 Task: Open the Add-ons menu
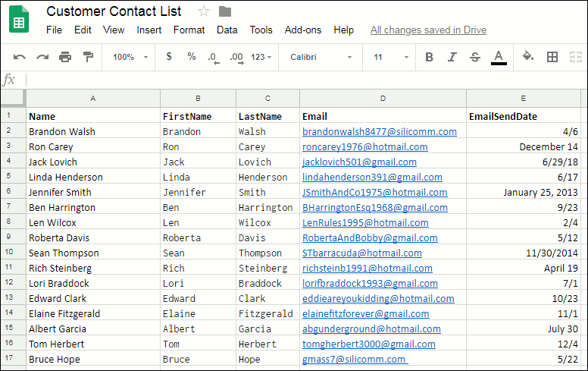point(302,30)
